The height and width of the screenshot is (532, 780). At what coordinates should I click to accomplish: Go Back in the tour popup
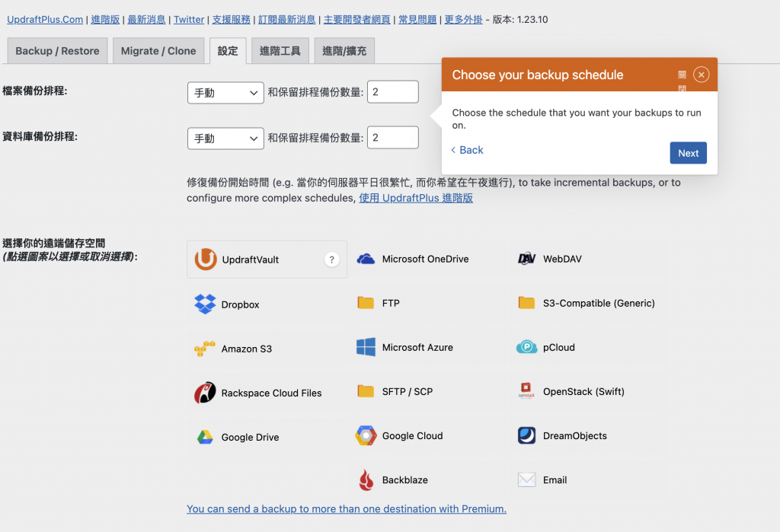467,150
